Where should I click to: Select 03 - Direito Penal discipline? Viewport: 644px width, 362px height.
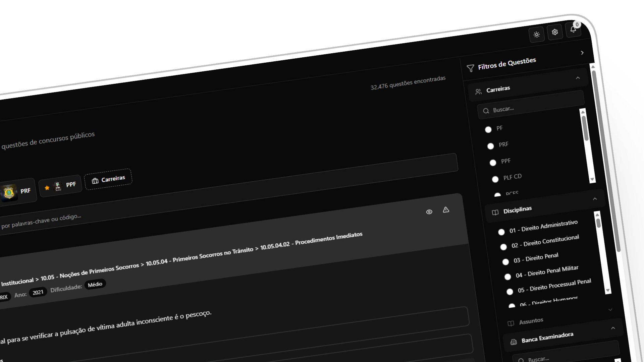coord(505,262)
